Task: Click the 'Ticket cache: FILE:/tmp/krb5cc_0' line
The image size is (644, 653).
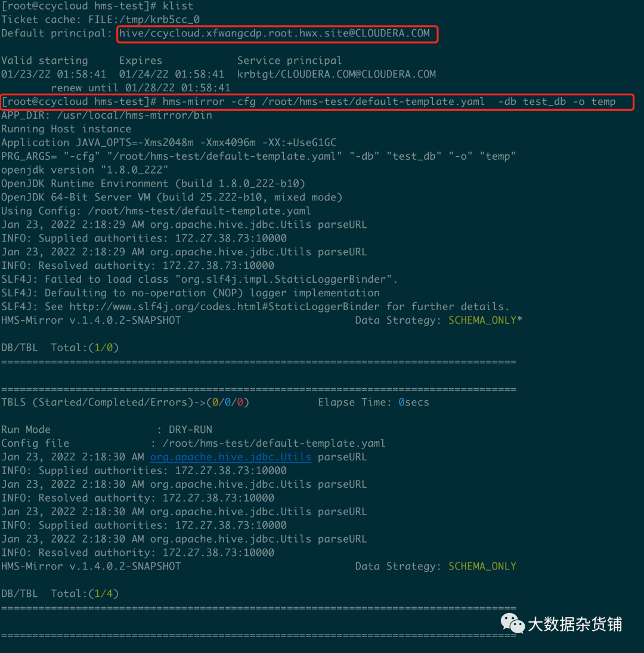Action: (100, 20)
